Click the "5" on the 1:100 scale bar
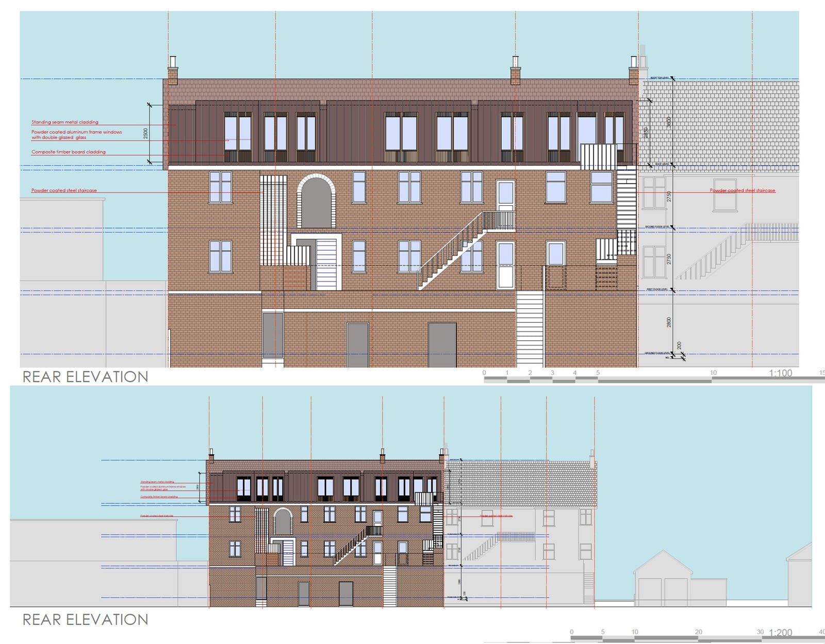The height and width of the screenshot is (644, 825). point(598,372)
